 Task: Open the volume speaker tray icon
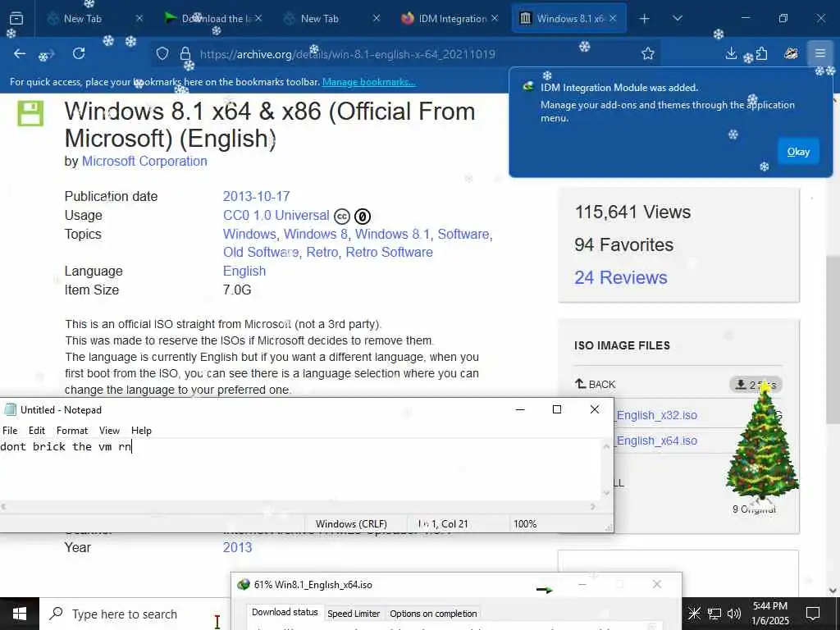(x=734, y=614)
